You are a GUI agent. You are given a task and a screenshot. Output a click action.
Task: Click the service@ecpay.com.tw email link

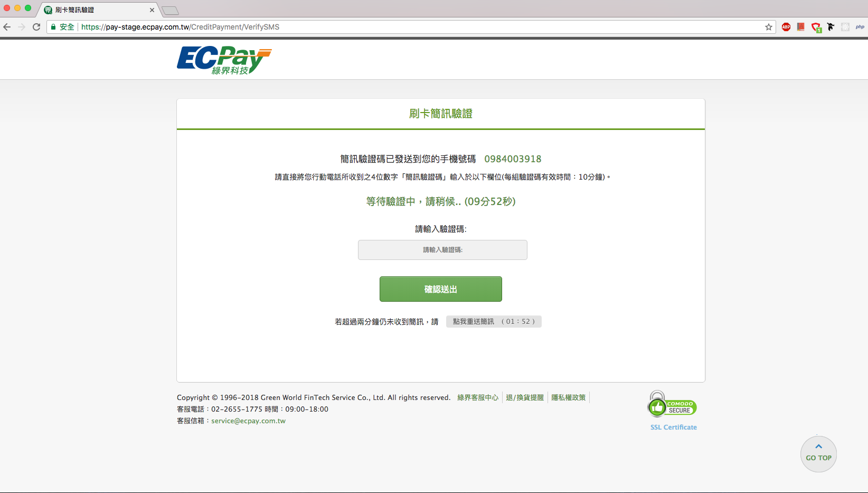[248, 421]
